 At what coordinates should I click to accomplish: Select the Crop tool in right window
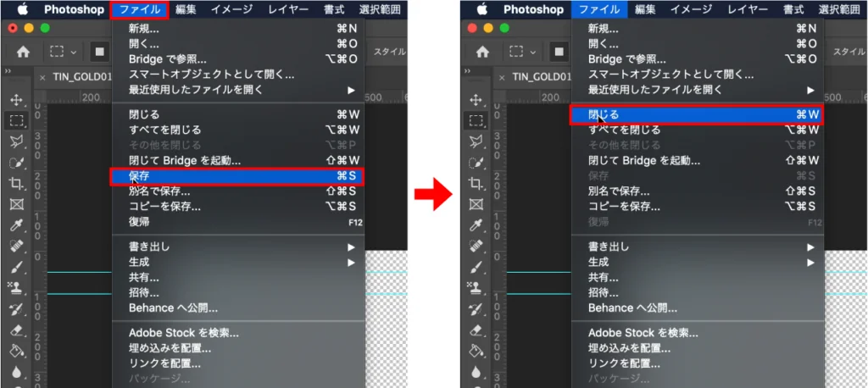pyautogui.click(x=476, y=183)
